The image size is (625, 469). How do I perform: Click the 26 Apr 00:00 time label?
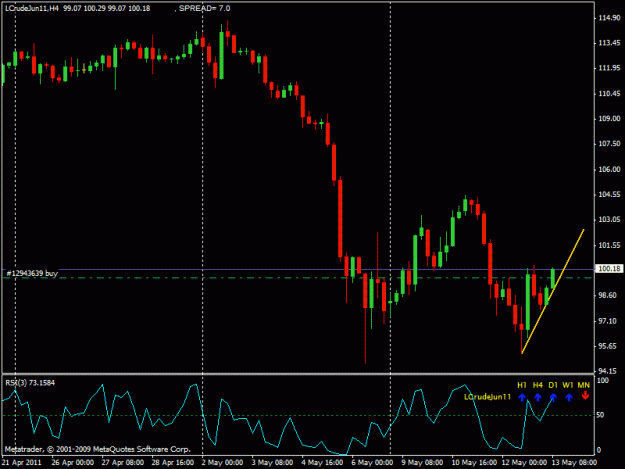click(73, 463)
